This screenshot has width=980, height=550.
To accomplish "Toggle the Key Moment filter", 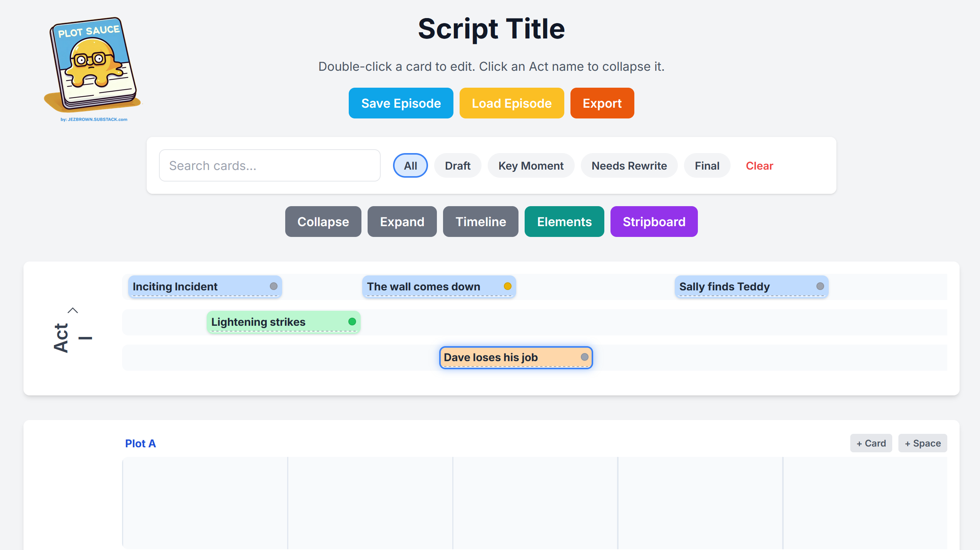I will (530, 166).
